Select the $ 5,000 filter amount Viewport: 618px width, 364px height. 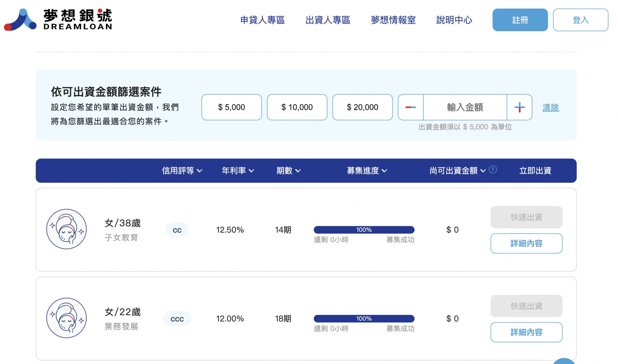(231, 107)
